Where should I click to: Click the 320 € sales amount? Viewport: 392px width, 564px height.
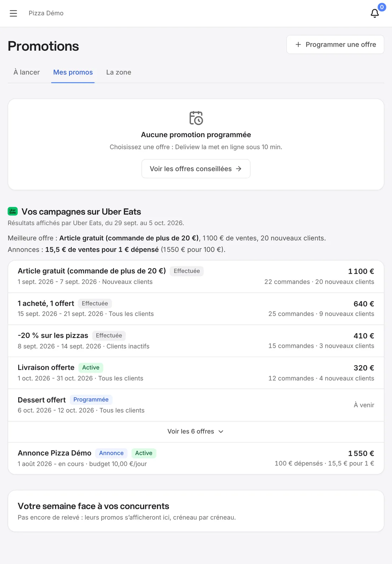(x=364, y=368)
